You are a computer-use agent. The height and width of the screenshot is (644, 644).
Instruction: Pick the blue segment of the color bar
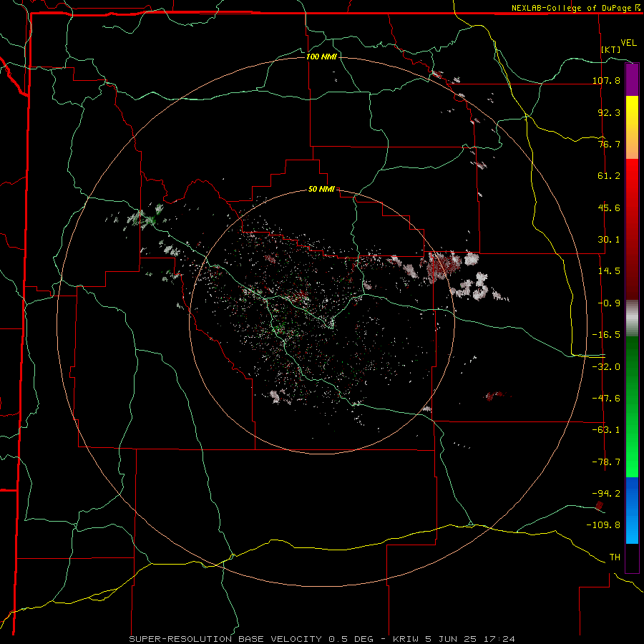point(632,510)
